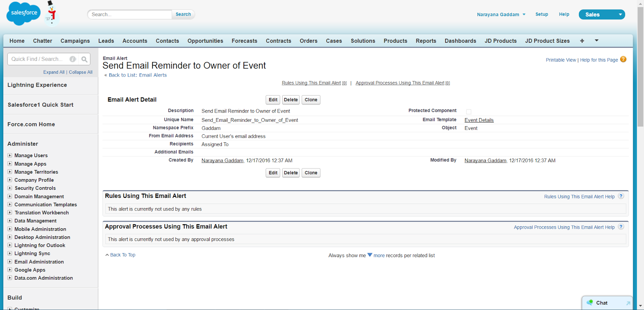Expand Email Administration arrow
This screenshot has height=310, width=644.
pos(10,262)
